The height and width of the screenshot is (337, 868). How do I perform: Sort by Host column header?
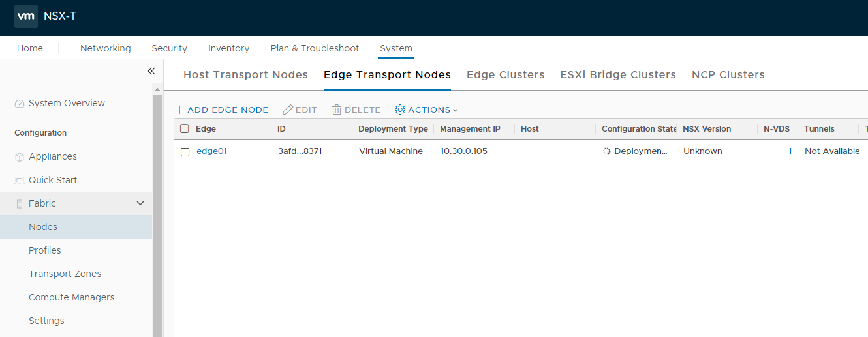[530, 129]
